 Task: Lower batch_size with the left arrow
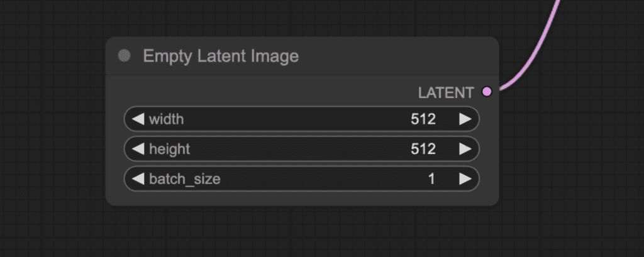(138, 179)
